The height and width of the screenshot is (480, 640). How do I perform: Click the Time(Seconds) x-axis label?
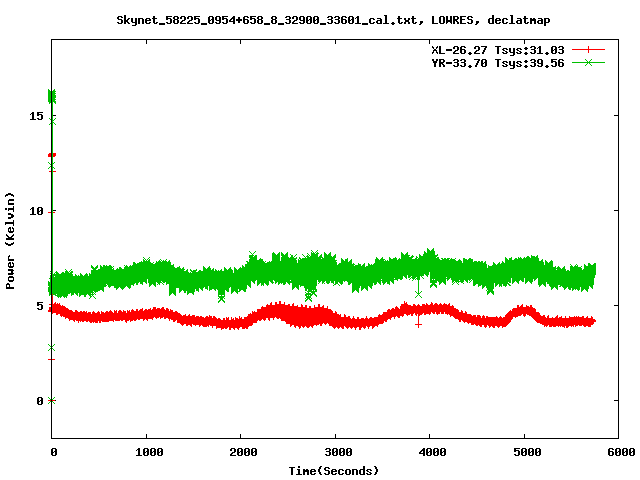point(333,471)
